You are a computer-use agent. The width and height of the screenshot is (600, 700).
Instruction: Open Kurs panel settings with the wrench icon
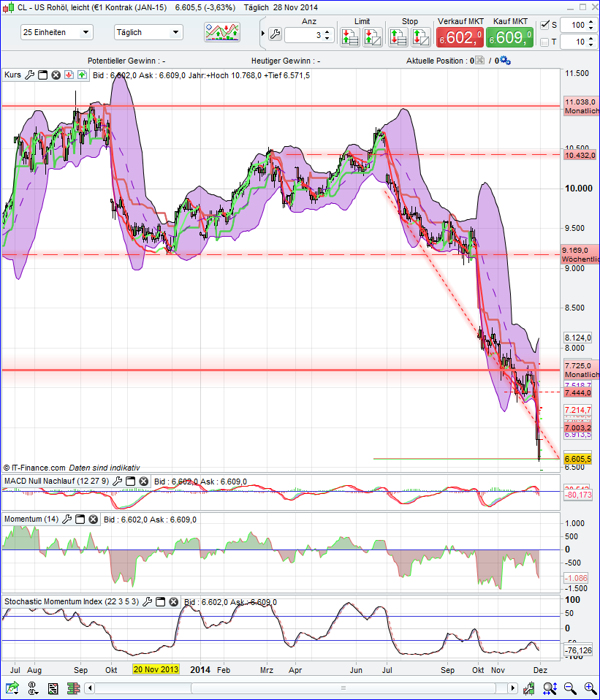[x=28, y=74]
